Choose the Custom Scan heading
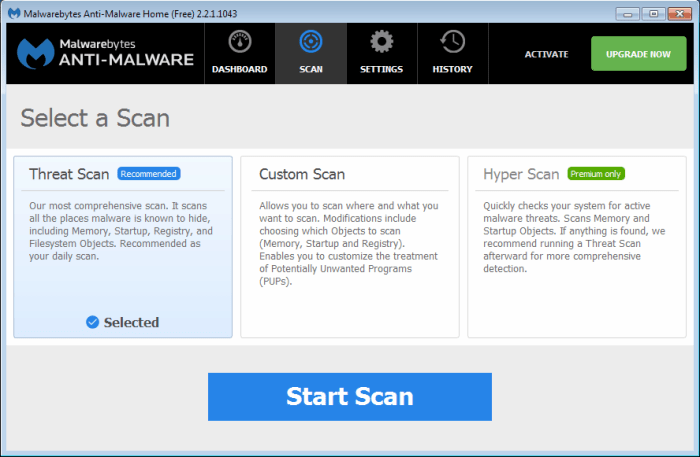 coord(302,174)
